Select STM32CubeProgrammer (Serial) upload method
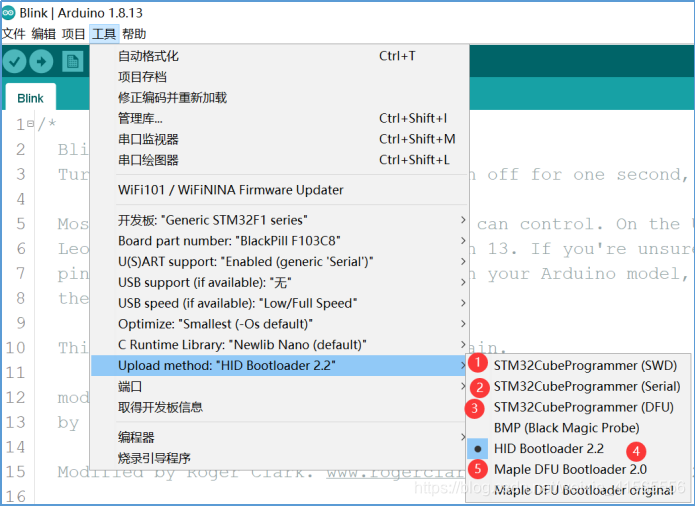The width and height of the screenshot is (695, 506). point(578,386)
